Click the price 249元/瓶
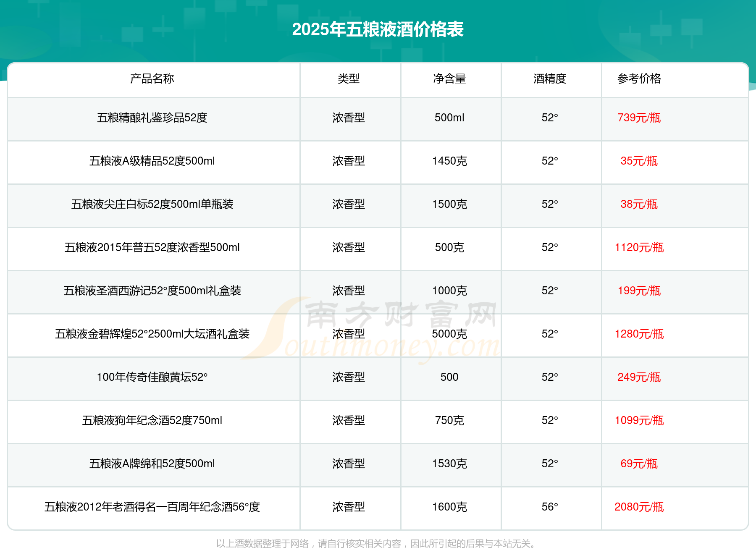Image resolution: width=756 pixels, height=550 pixels. 639,377
